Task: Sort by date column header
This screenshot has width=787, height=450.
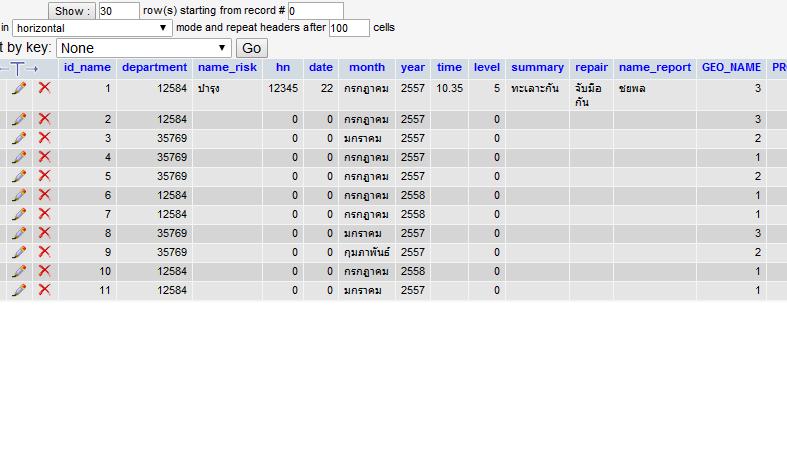Action: [321, 67]
